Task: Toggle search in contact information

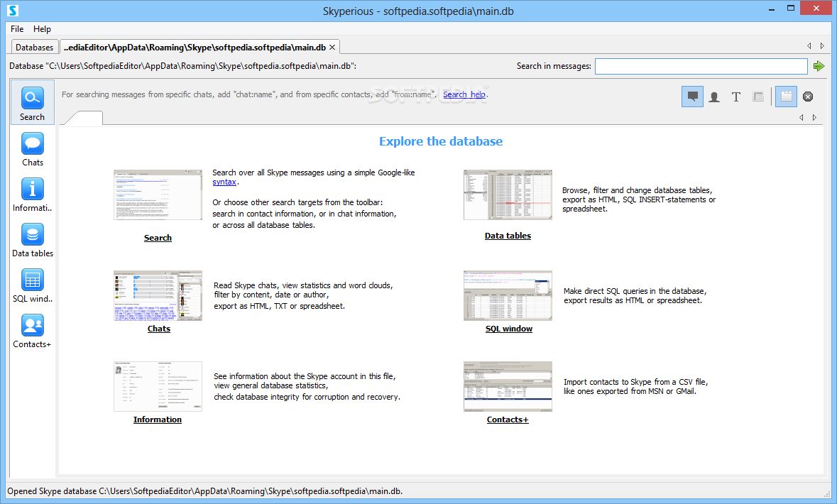Action: 714,97
